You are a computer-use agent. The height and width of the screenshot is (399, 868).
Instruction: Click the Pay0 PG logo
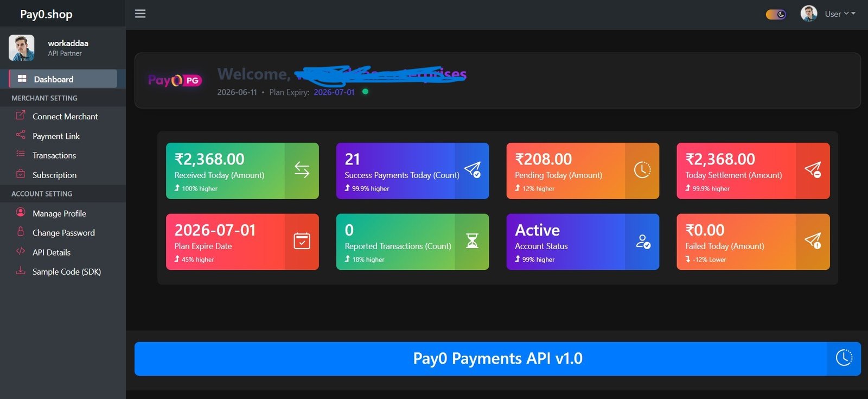(175, 80)
